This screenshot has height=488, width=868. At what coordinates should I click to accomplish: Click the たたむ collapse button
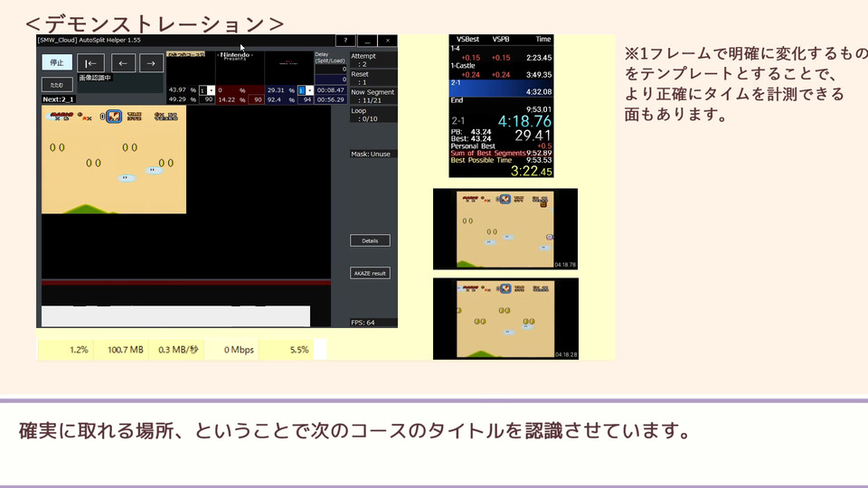[x=57, y=85]
